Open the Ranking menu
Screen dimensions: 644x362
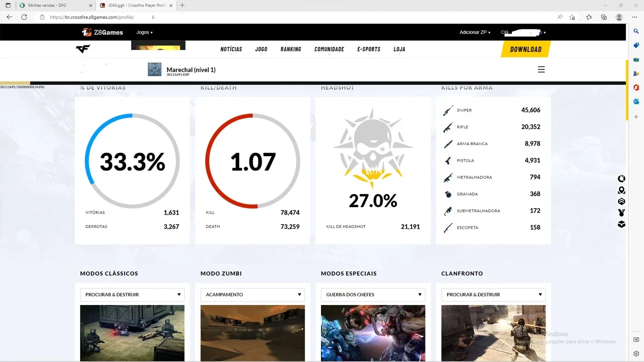tap(291, 49)
